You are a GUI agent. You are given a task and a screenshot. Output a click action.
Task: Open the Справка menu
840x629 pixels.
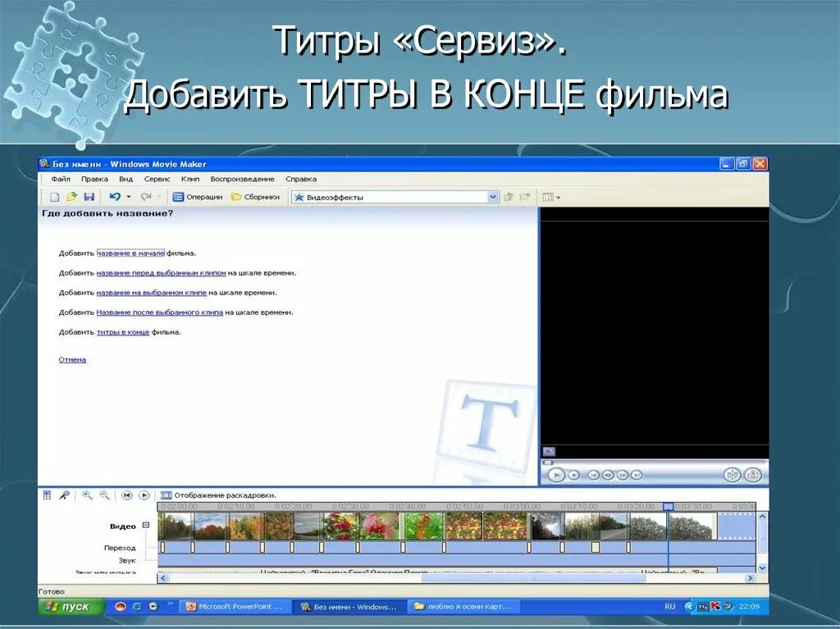[301, 179]
